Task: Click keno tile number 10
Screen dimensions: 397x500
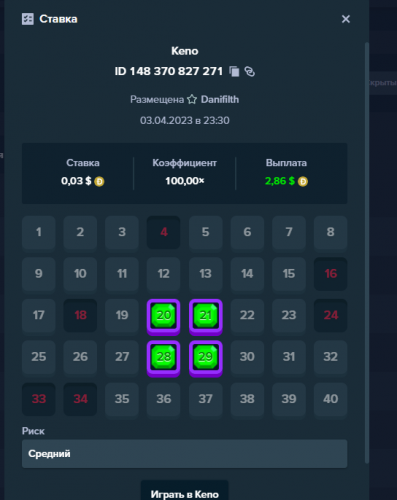Action: click(x=80, y=274)
